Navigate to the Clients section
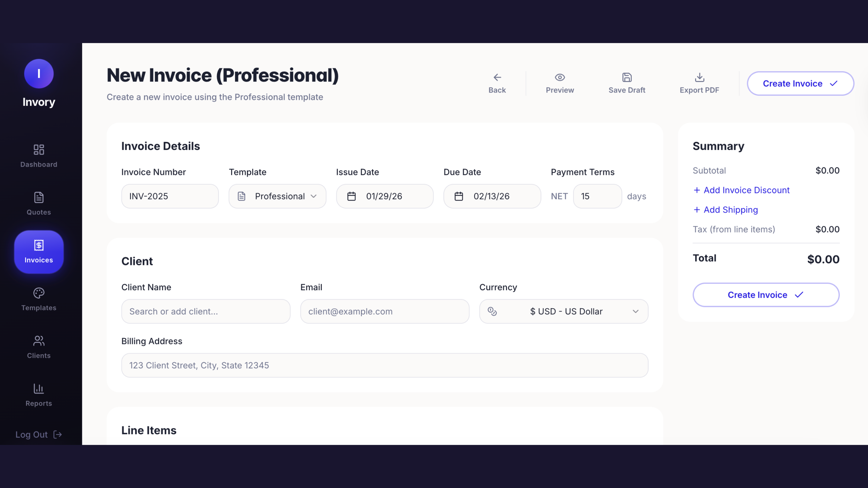The height and width of the screenshot is (488, 868). click(x=39, y=347)
